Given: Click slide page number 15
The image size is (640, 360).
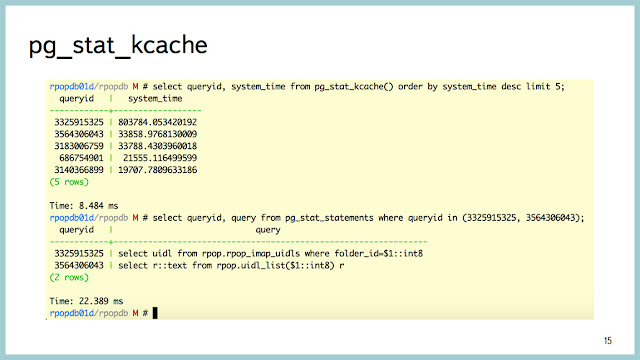Looking at the screenshot, I should (x=608, y=340).
